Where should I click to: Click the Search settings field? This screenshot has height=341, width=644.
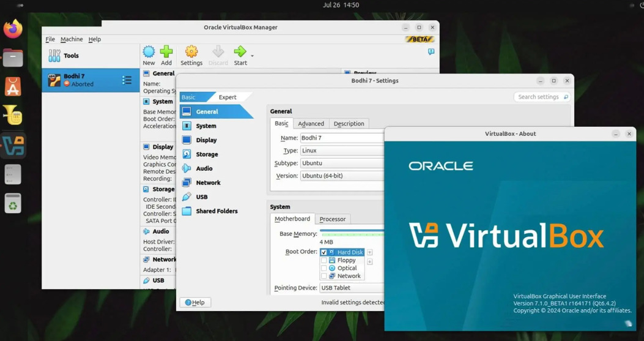538,97
